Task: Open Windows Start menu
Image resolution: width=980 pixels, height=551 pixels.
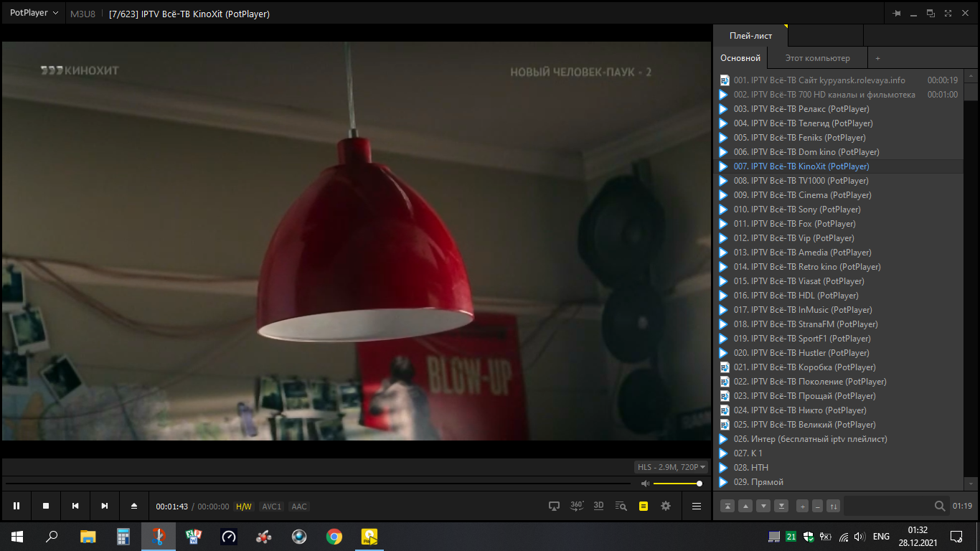Action: point(17,536)
